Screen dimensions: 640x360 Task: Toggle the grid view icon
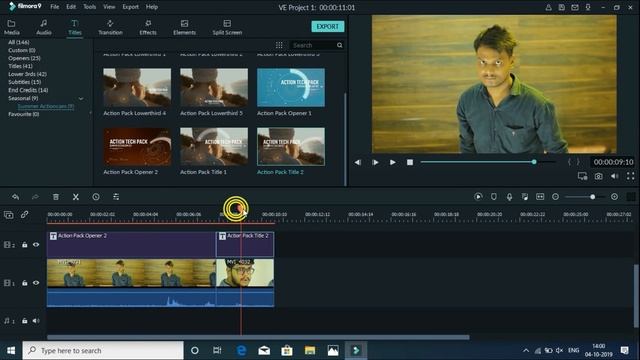(279, 45)
